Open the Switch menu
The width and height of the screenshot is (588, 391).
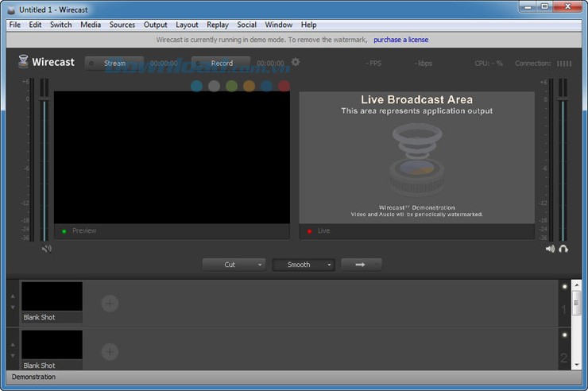coord(60,25)
